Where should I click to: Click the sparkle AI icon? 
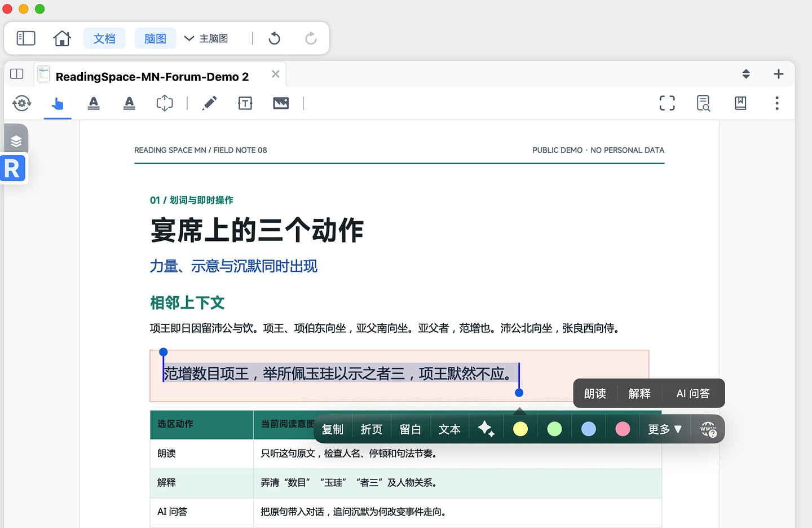pos(486,429)
